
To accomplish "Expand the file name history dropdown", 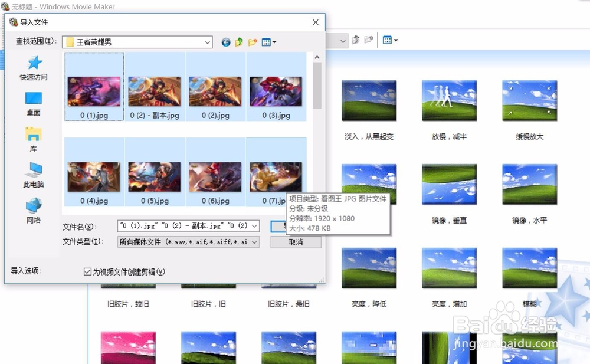I will pos(255,226).
